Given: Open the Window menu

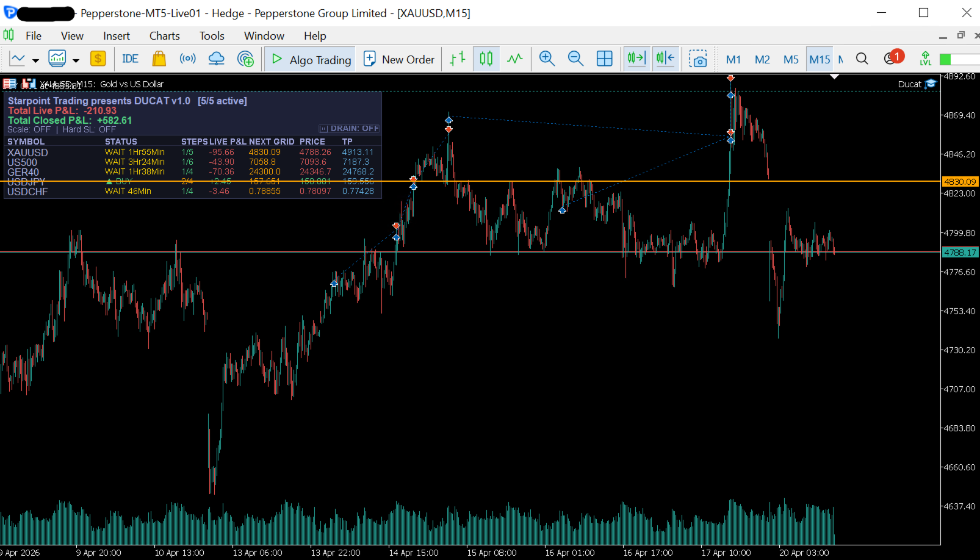Looking at the screenshot, I should 264,36.
